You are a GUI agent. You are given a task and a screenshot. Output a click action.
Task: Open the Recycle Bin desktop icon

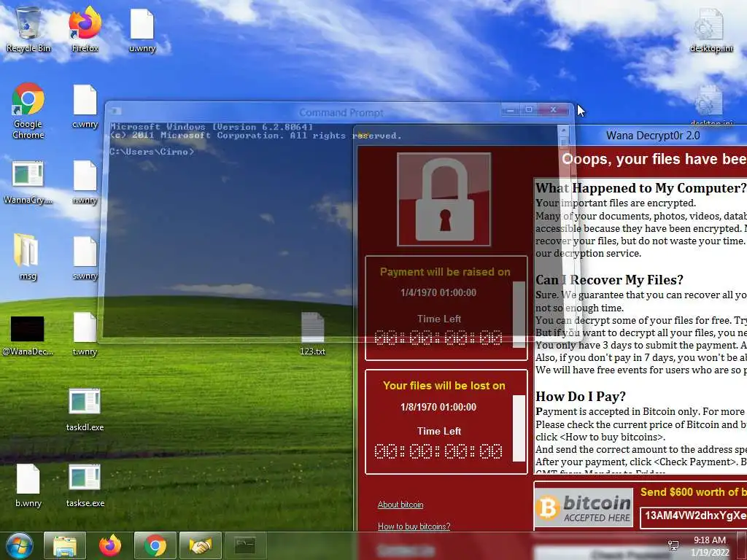click(x=28, y=29)
